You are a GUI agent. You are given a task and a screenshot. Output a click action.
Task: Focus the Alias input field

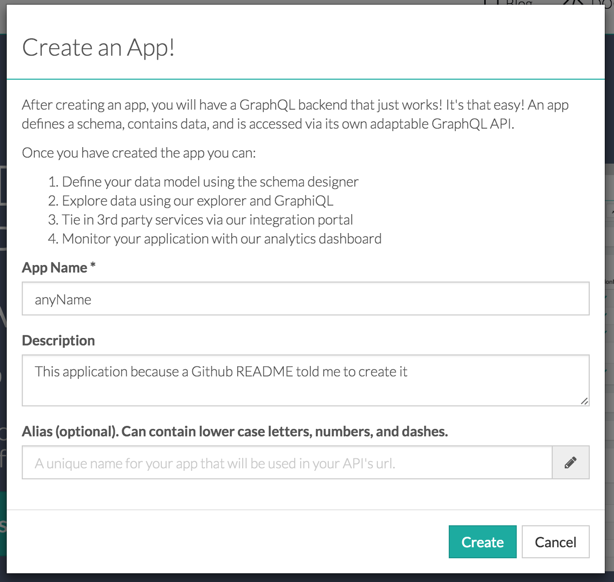point(287,462)
